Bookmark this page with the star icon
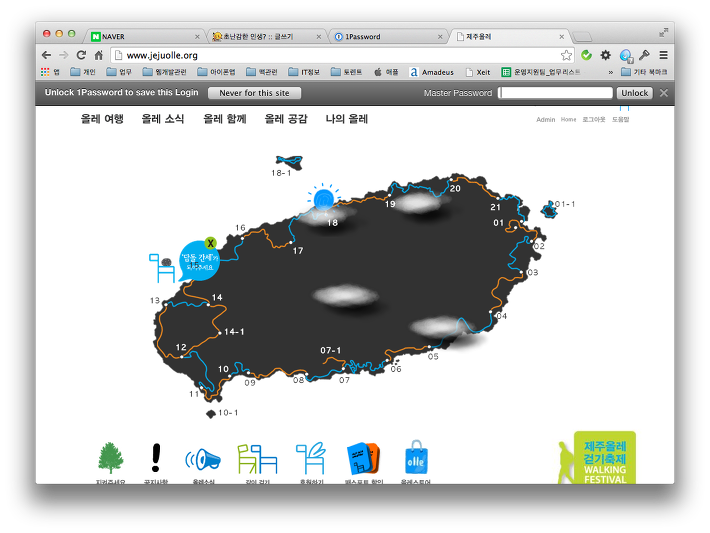The height and width of the screenshot is (533, 710). coord(566,55)
